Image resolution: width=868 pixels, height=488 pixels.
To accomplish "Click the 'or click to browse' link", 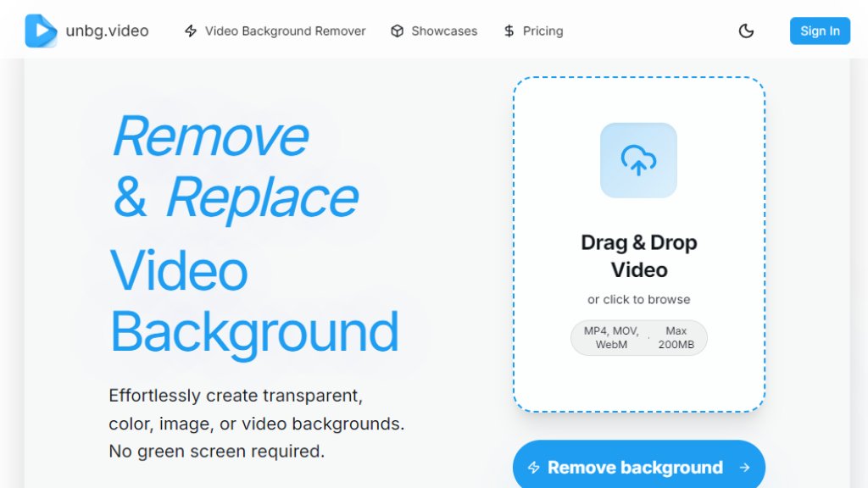I will click(x=638, y=299).
